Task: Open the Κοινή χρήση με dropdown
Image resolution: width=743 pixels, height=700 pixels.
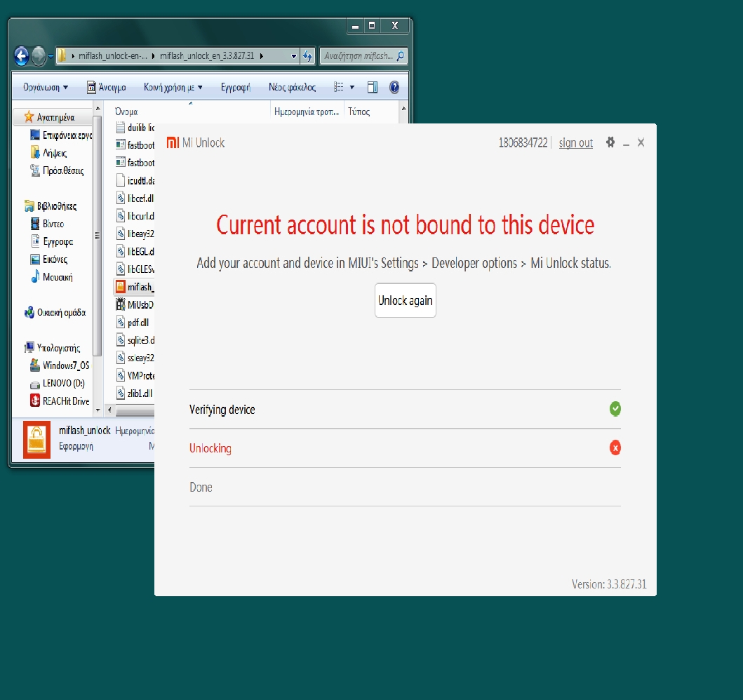Action: pos(173,87)
